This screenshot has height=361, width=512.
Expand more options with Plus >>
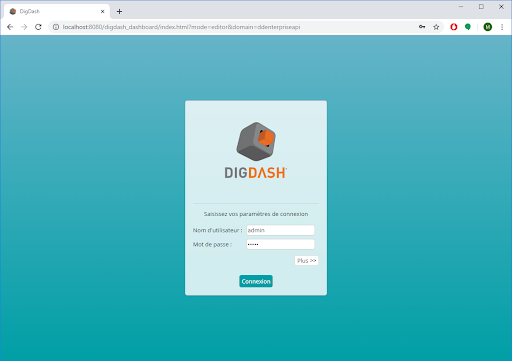pyautogui.click(x=306, y=260)
